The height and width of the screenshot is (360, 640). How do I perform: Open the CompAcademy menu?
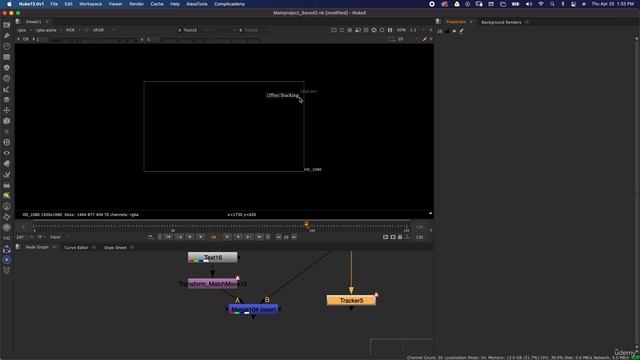coord(229,4)
